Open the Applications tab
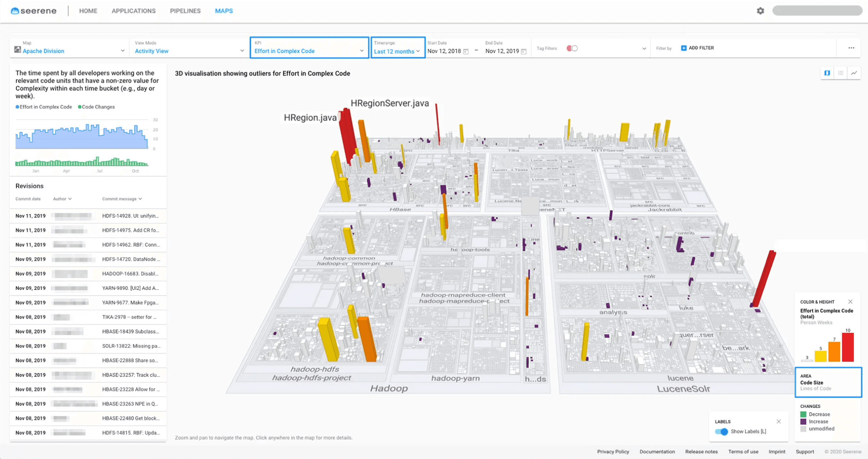The height and width of the screenshot is (459, 868). coord(134,11)
